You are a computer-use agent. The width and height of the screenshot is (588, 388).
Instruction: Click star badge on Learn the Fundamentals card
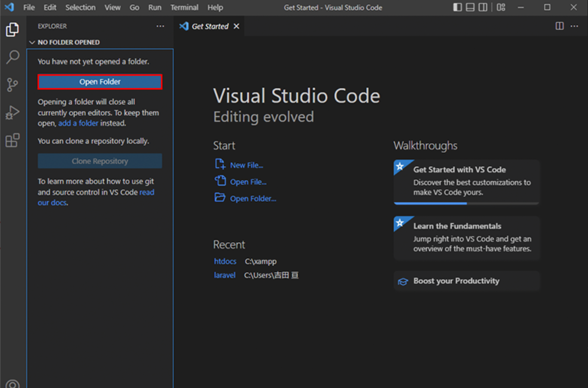[400, 223]
